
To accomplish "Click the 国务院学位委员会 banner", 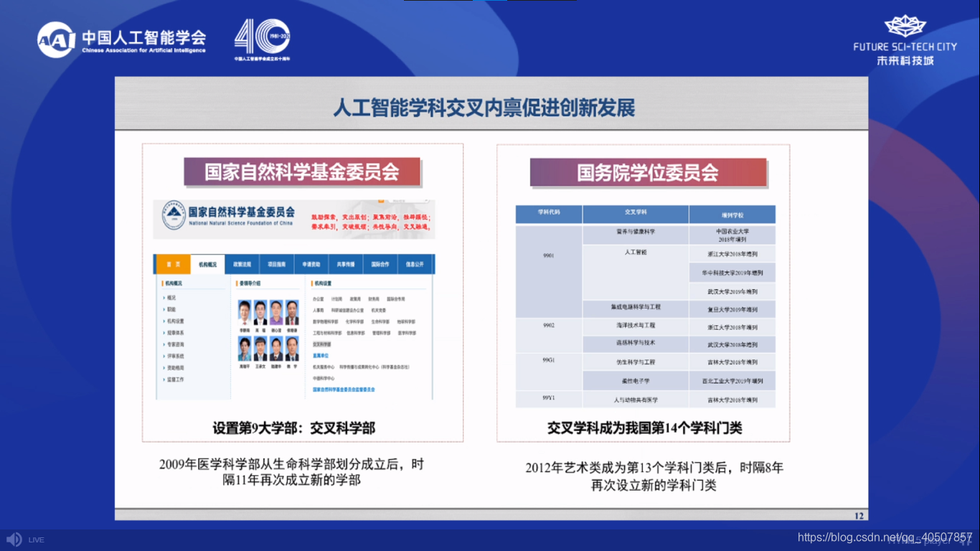I will point(648,173).
